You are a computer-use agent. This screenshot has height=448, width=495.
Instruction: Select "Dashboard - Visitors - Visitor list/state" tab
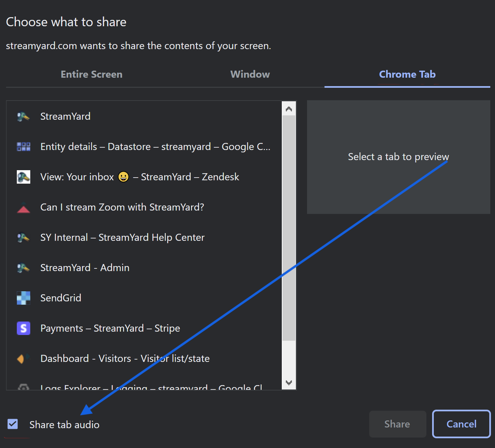point(144,359)
